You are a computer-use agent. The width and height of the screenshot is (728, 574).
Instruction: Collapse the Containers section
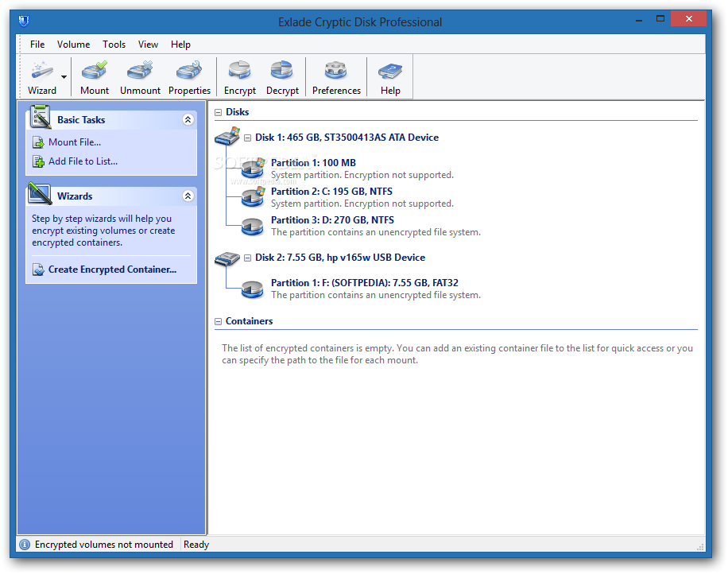(x=218, y=321)
